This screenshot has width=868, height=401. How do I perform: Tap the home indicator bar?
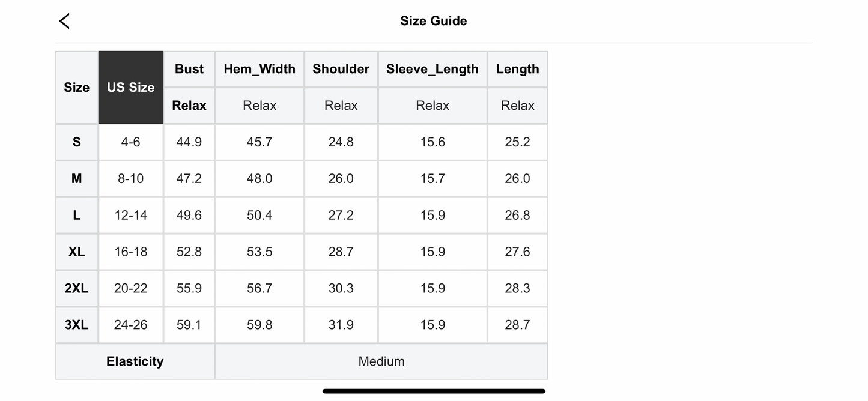[434, 391]
